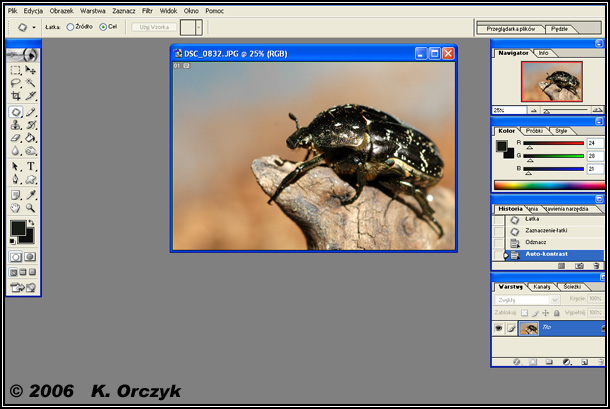
Task: Switch to the Kanały tab
Action: click(x=543, y=287)
